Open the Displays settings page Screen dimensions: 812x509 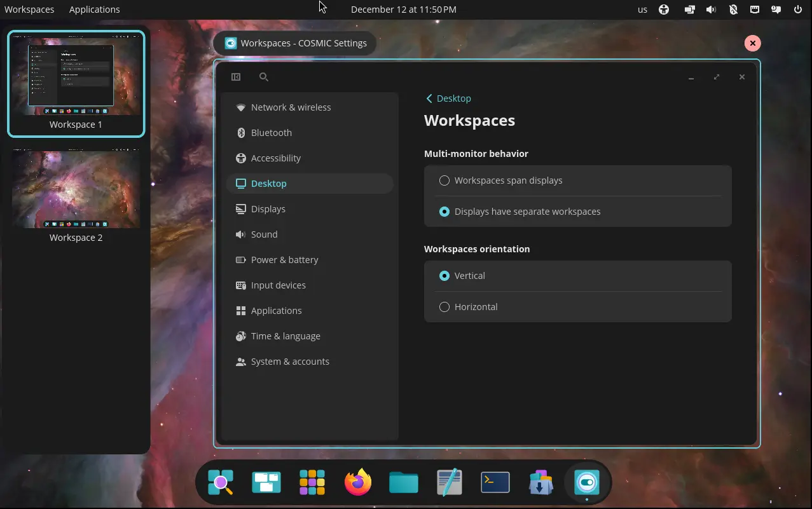[x=268, y=209]
